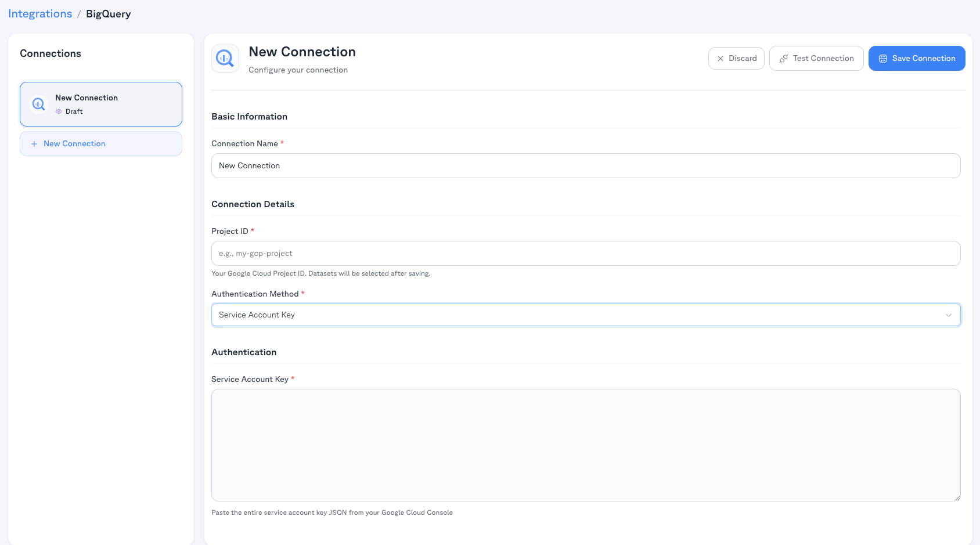Click the Basic Information section heading
The width and height of the screenshot is (980, 545).
pyautogui.click(x=250, y=117)
